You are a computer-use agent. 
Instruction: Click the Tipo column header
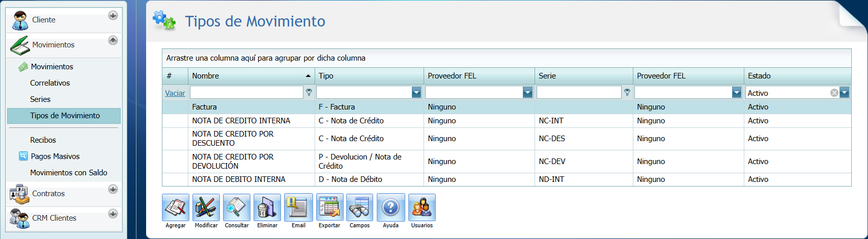click(370, 76)
